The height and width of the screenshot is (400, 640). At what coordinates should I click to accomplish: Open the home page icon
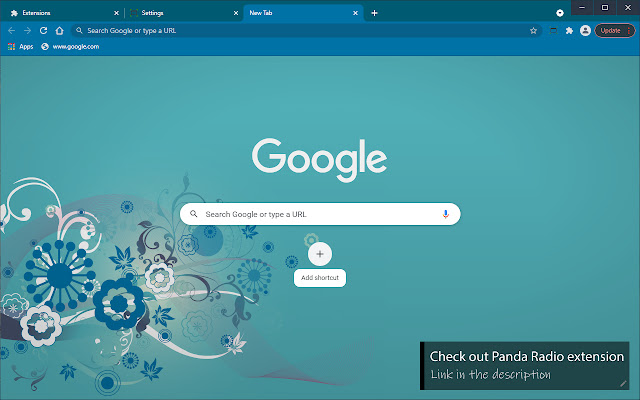60,31
